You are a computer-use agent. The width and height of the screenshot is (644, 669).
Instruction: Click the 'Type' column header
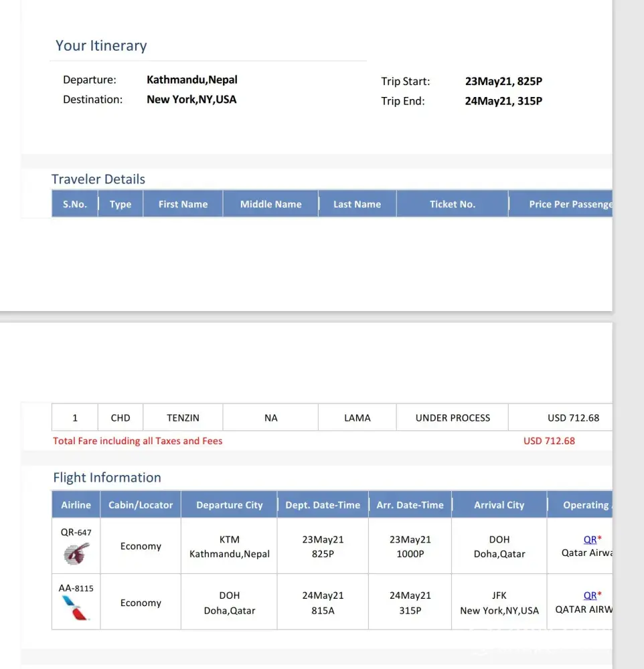120,204
